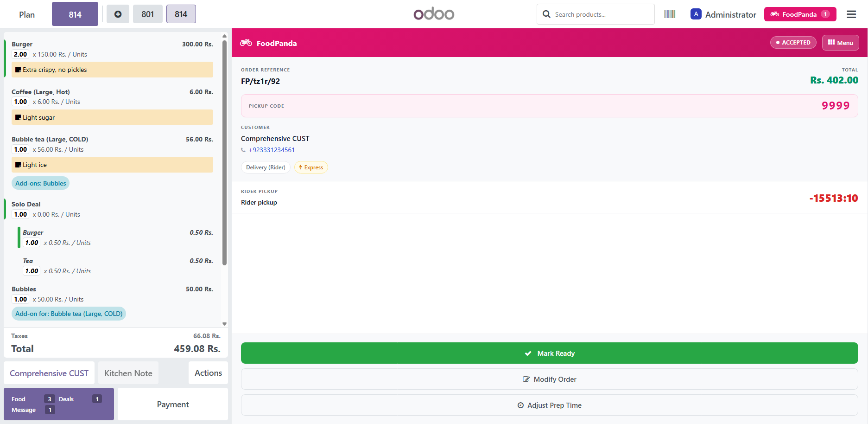The image size is (868, 424).
Task: Click the phone icon near customer number
Action: point(243,150)
